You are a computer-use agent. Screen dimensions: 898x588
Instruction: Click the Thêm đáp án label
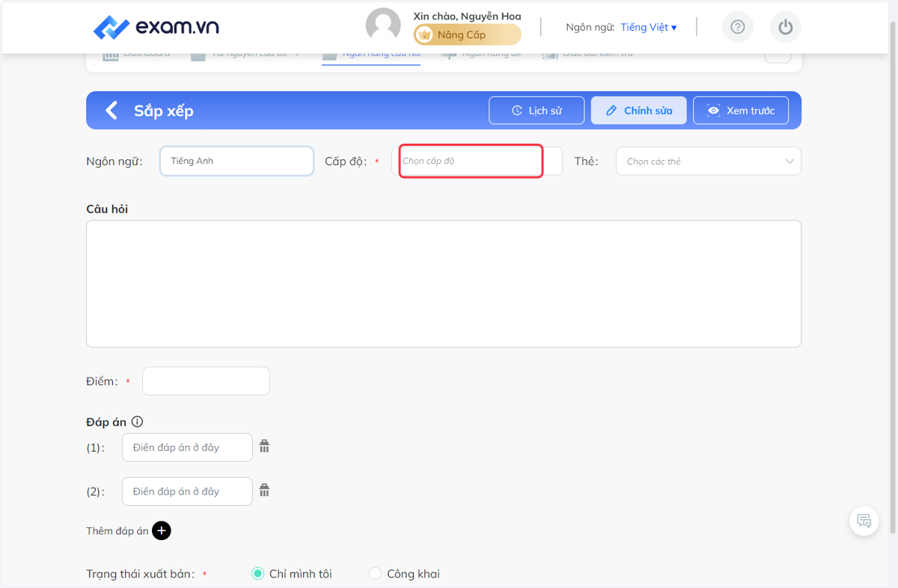pos(117,530)
